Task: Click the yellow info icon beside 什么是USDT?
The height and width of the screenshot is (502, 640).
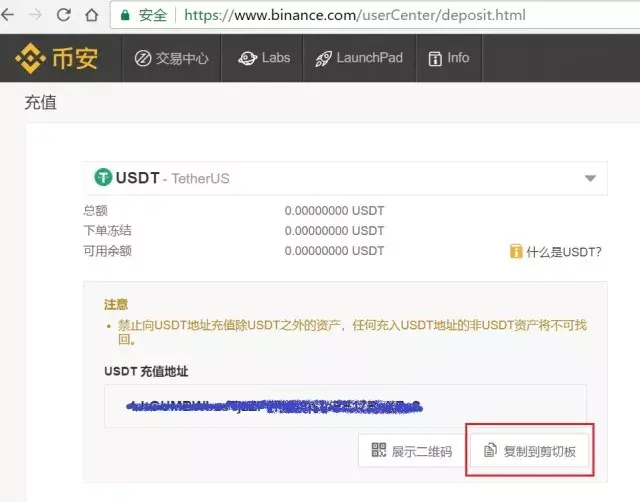Action: click(x=516, y=251)
